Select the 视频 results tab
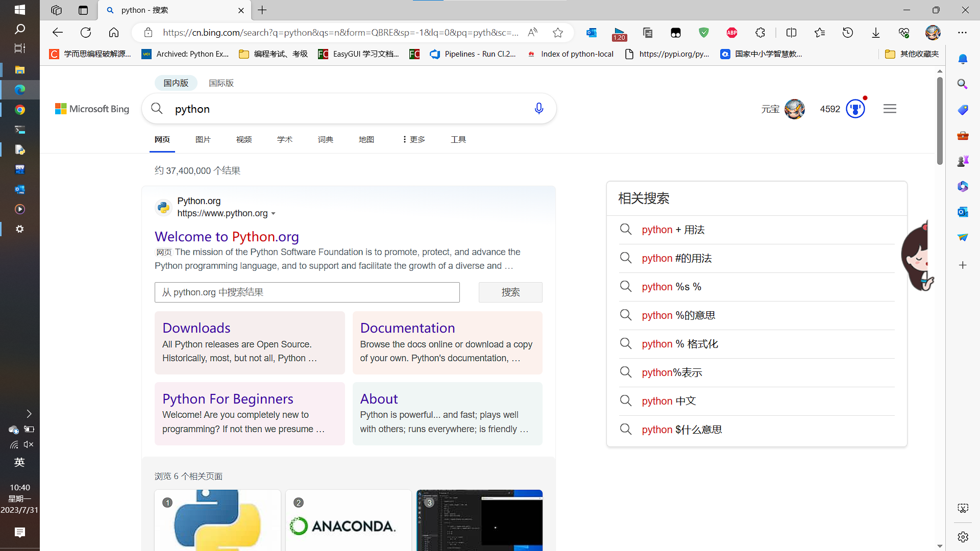 [x=244, y=139]
